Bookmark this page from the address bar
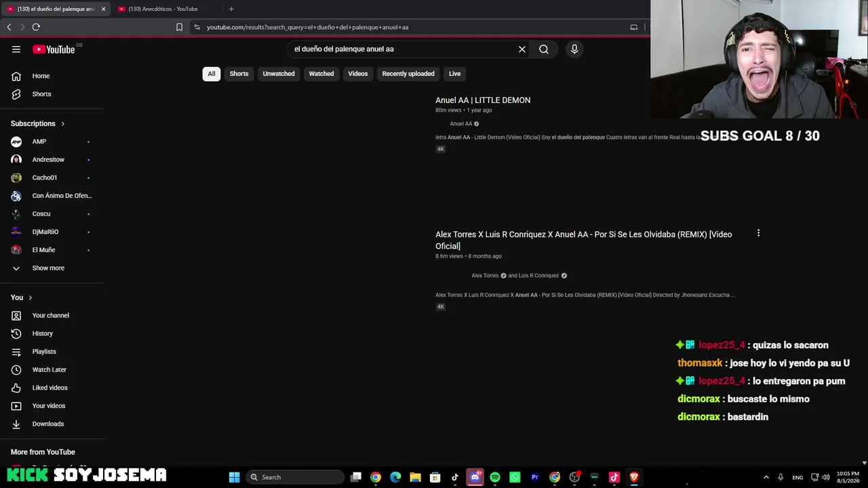Image resolution: width=868 pixels, height=488 pixels. (179, 27)
